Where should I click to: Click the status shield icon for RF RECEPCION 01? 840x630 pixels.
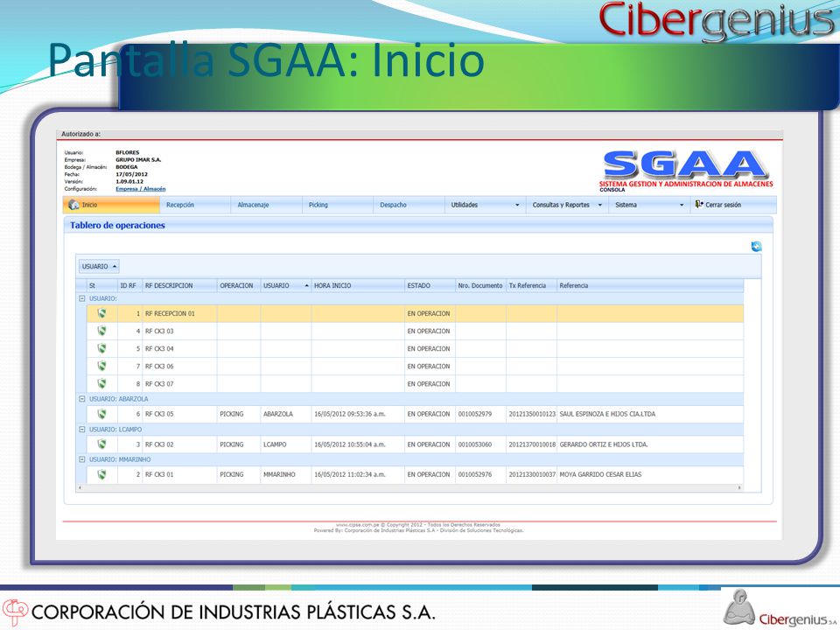[x=101, y=313]
